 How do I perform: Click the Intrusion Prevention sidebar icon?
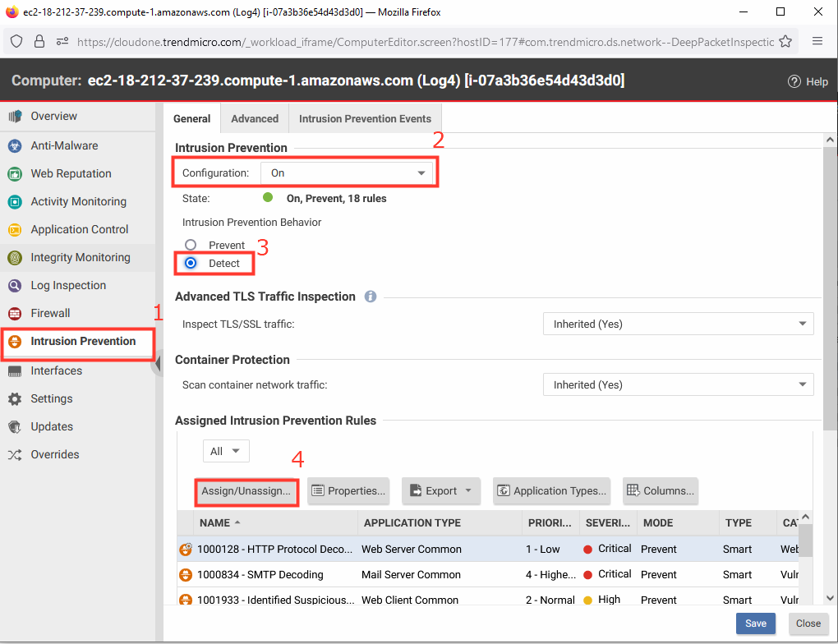15,342
